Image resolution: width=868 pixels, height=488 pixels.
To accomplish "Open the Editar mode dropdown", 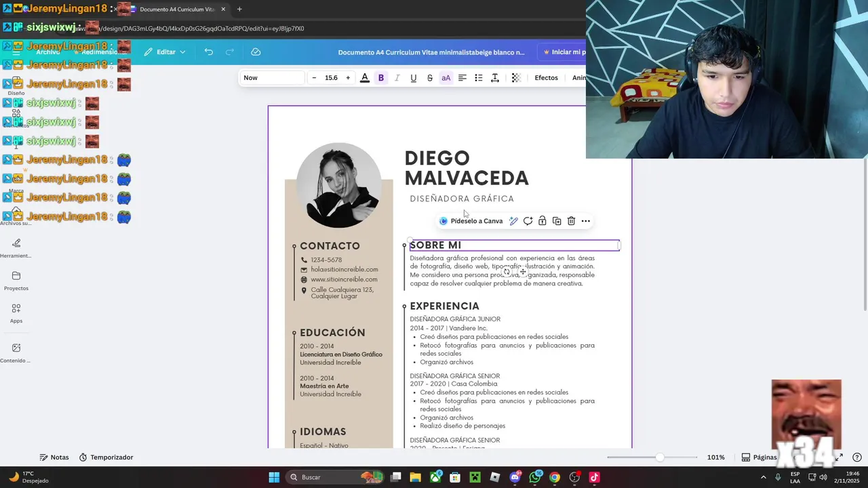I will click(x=165, y=52).
